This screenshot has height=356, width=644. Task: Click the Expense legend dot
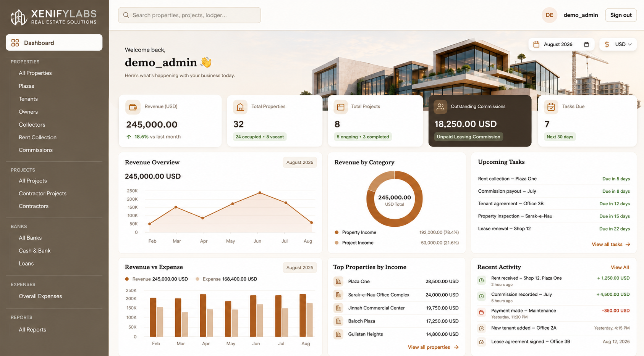click(197, 279)
